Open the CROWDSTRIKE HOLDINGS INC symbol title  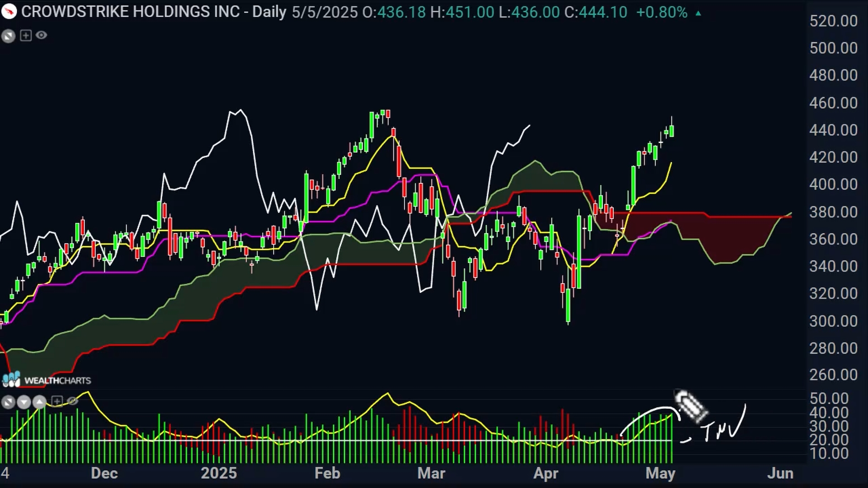pyautogui.click(x=131, y=12)
